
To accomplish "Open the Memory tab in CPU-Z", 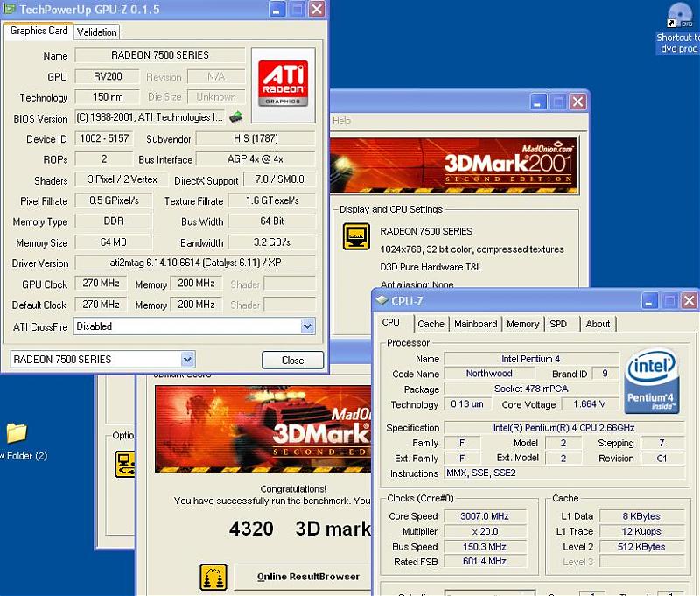I will [x=522, y=324].
